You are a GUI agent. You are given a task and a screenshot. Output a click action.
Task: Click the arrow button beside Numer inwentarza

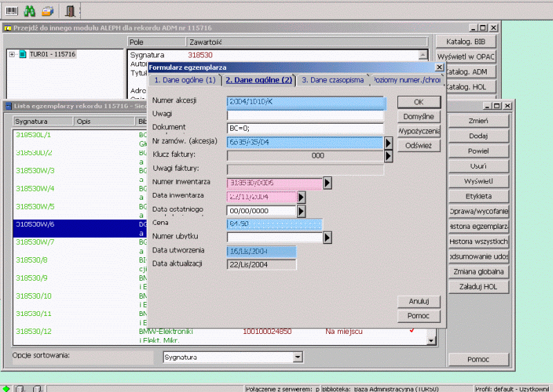[x=327, y=183]
